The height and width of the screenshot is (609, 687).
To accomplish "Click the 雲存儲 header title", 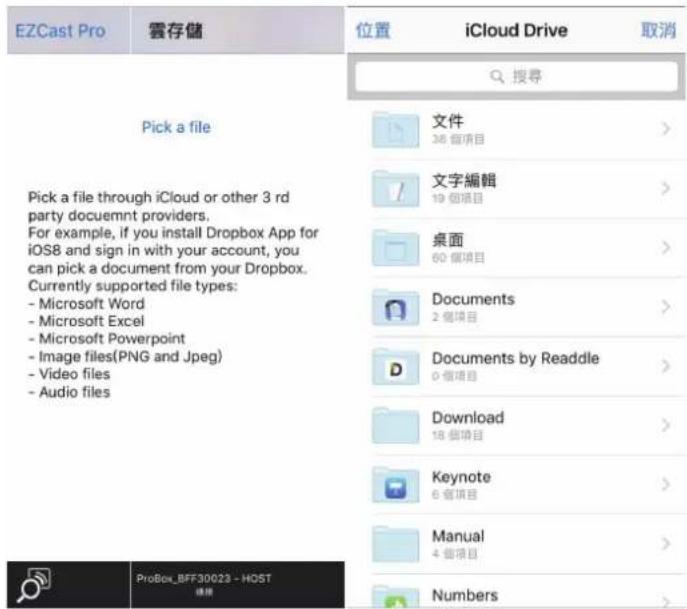I will 175,31.
